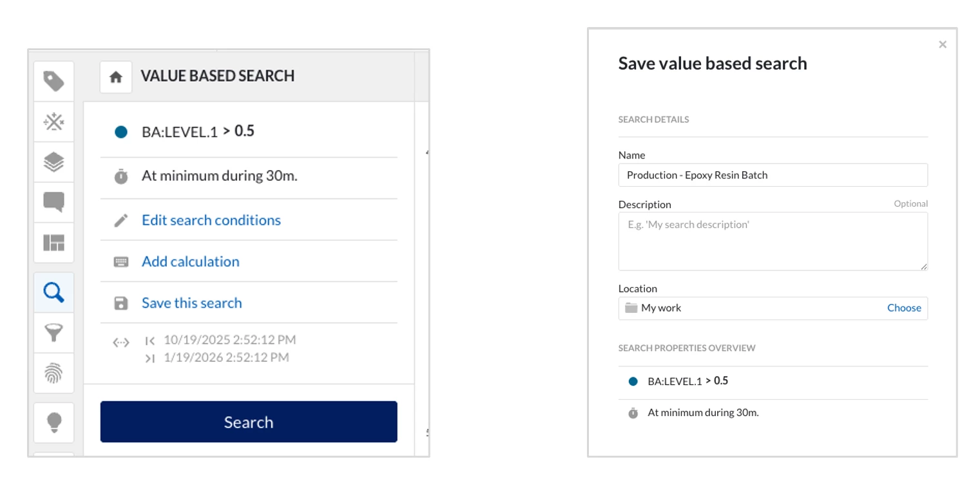Screen dimensions: 980x481
Task: Click the home icon button
Action: 116,77
